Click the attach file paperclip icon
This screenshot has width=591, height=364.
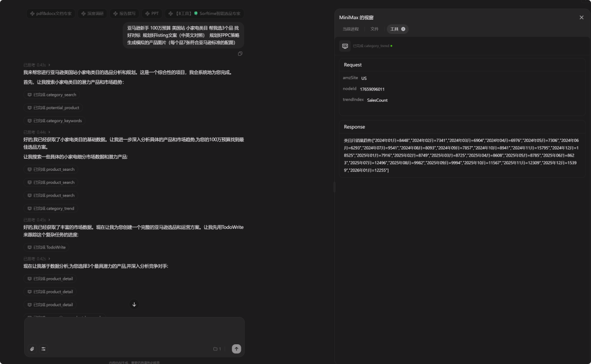click(32, 349)
